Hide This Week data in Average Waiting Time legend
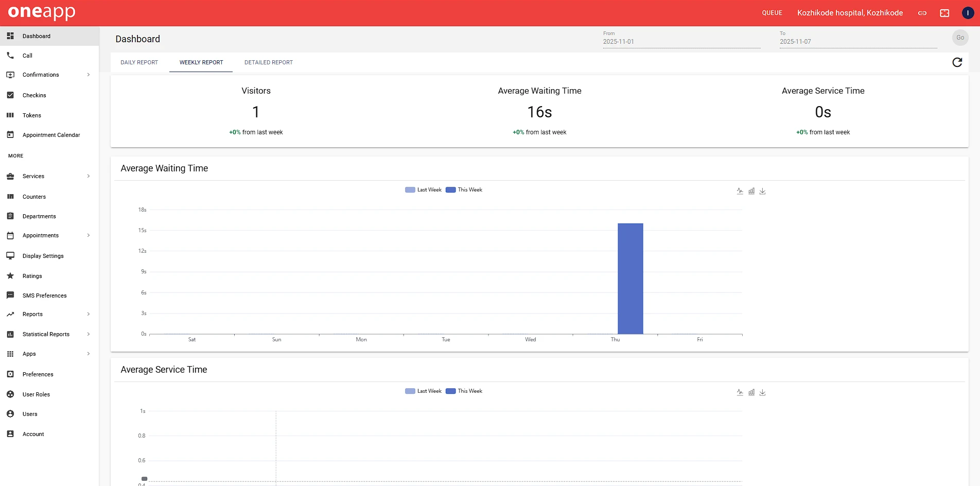Image resolution: width=980 pixels, height=486 pixels. (x=463, y=189)
